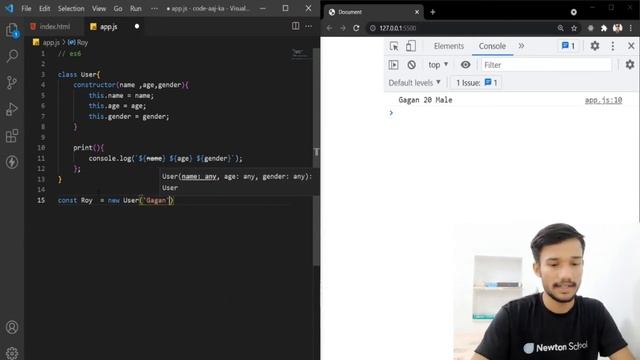Click the console Filter field
This screenshot has width=640, height=360.
click(x=546, y=65)
